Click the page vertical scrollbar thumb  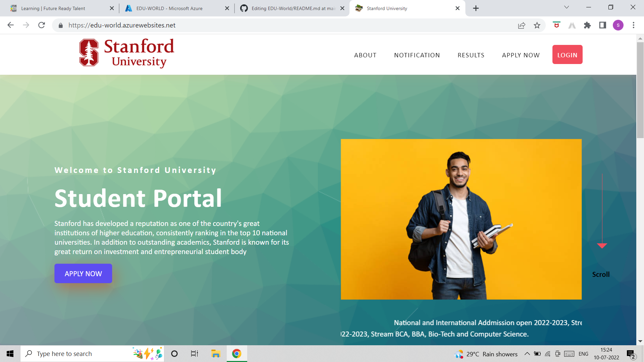tap(640, 90)
